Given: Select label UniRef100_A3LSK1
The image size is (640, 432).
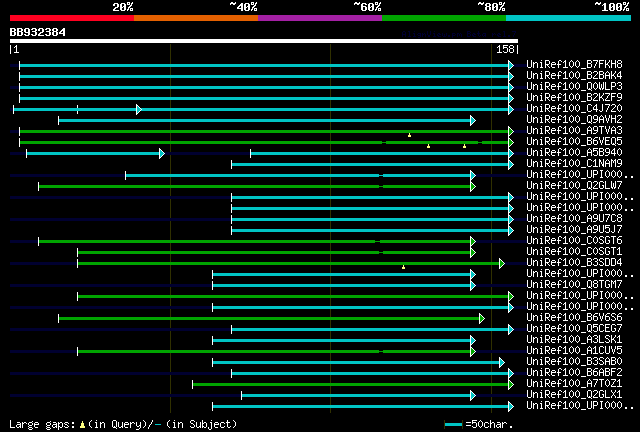Looking at the screenshot, I should click(x=574, y=340).
